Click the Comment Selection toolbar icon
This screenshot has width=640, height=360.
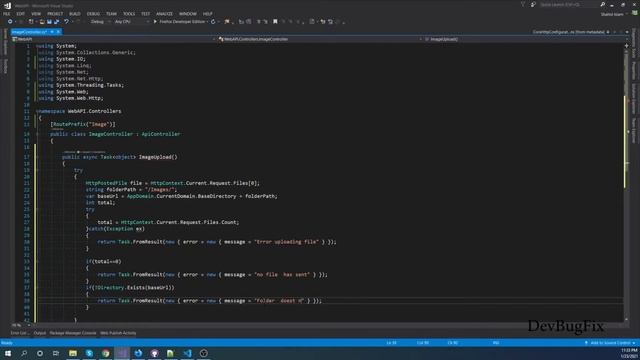pos(258,22)
